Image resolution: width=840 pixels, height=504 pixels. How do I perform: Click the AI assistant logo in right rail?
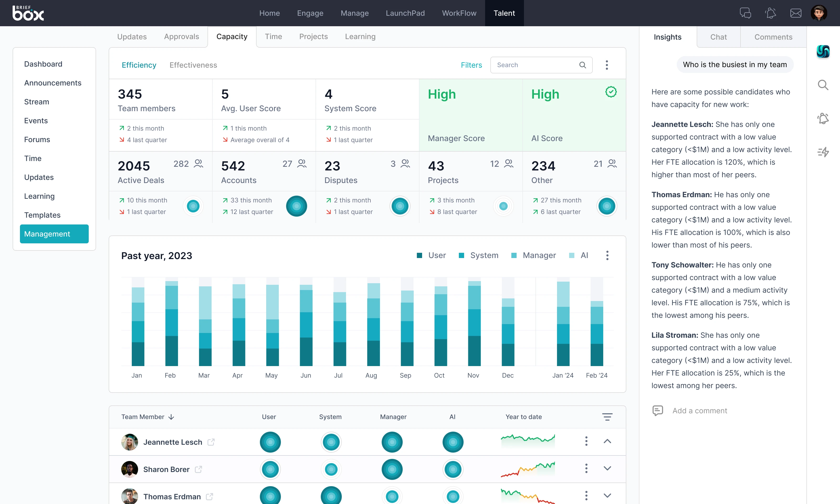[x=823, y=52]
